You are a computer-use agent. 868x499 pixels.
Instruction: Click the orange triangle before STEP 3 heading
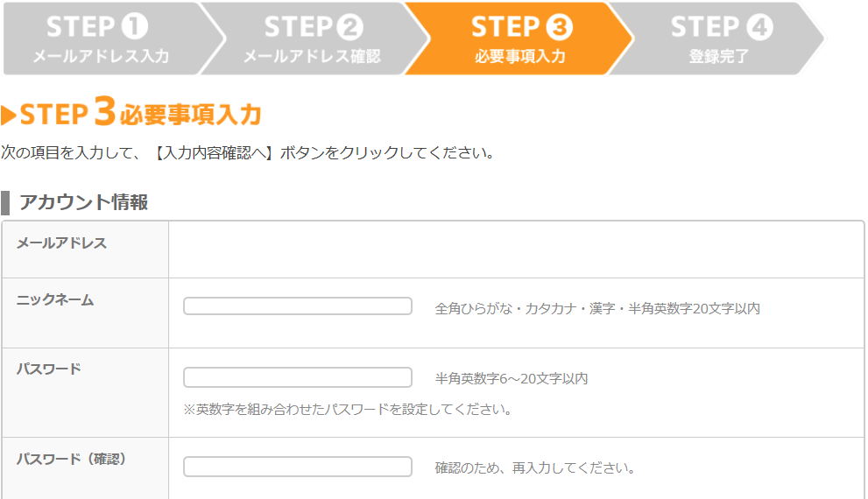(9, 115)
